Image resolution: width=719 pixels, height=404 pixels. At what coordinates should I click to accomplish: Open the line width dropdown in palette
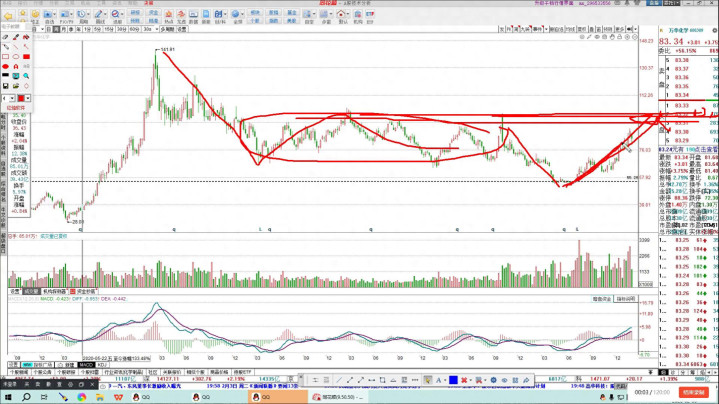[11, 98]
